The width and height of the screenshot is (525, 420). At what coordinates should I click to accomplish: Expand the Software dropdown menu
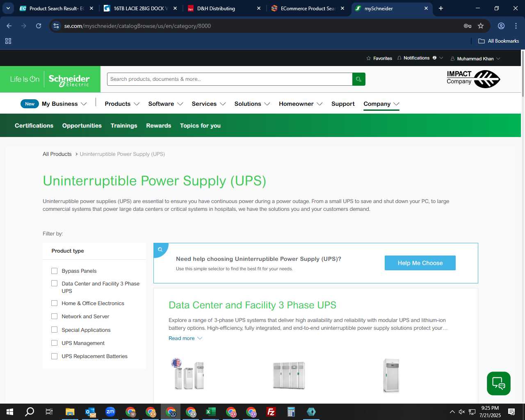166,104
